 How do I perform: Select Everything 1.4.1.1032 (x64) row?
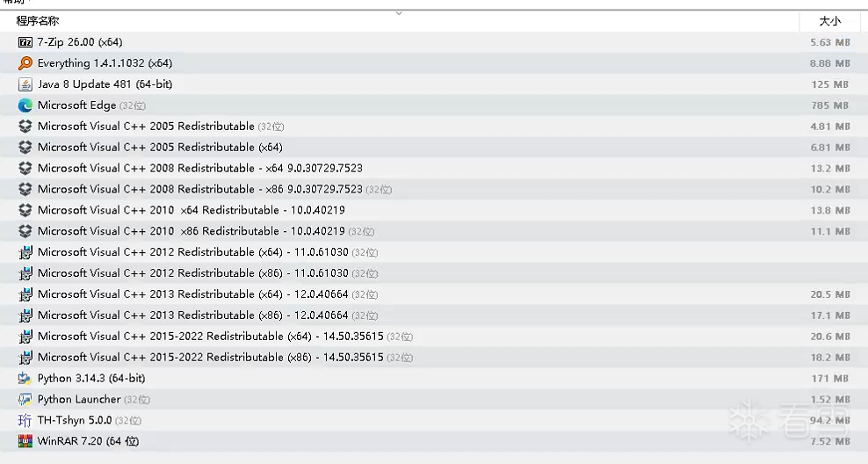click(x=105, y=63)
